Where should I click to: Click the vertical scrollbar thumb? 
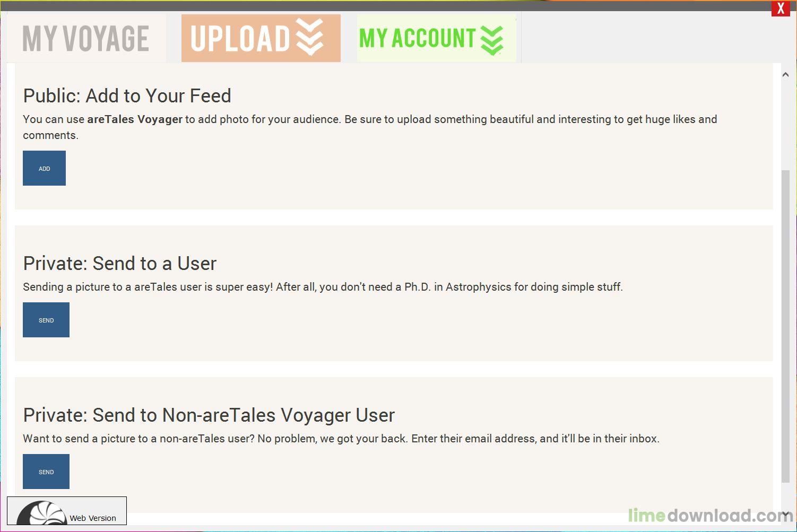pyautogui.click(x=785, y=326)
